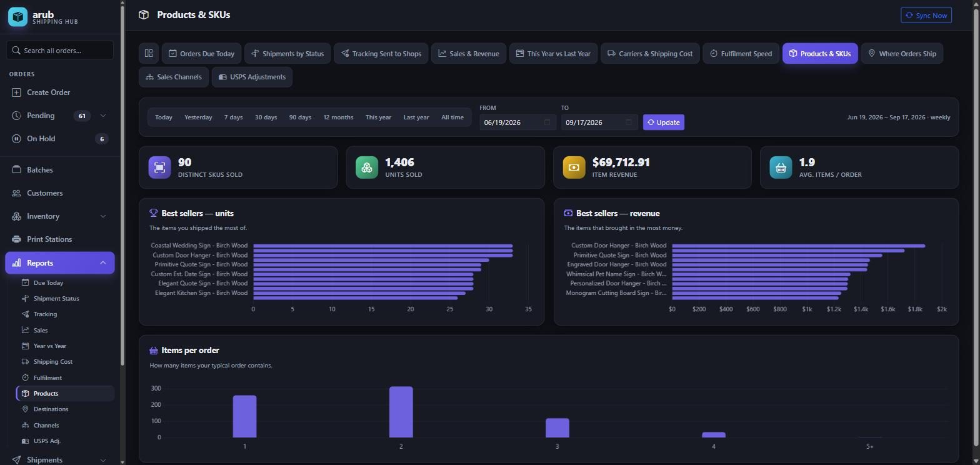Open the Sales & Revenue tab

coord(469,54)
